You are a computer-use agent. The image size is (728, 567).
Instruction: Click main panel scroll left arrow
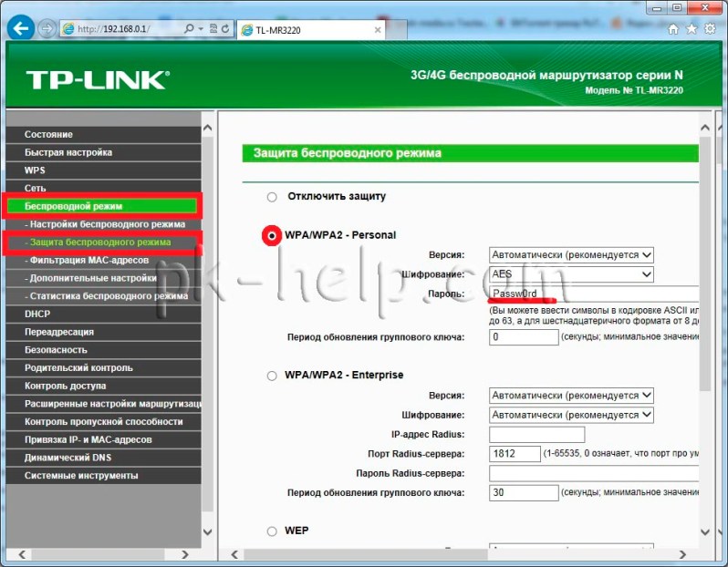pos(234,554)
